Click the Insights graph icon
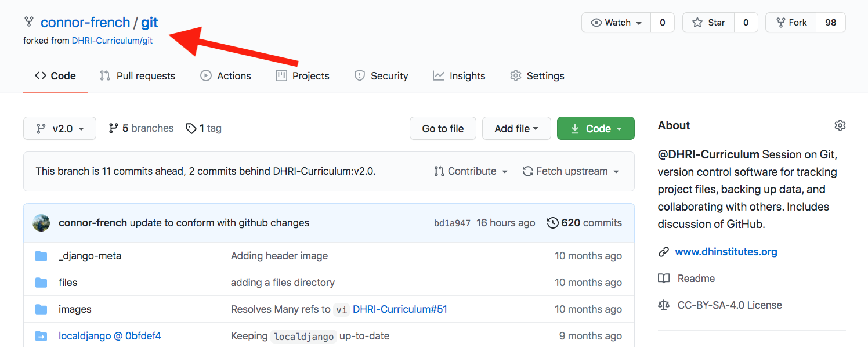The height and width of the screenshot is (347, 868). 439,75
